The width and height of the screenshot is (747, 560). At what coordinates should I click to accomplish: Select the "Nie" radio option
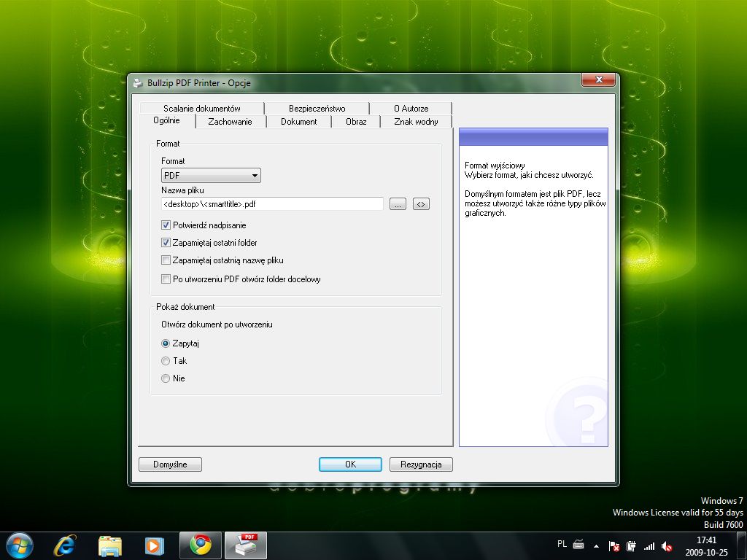(166, 378)
